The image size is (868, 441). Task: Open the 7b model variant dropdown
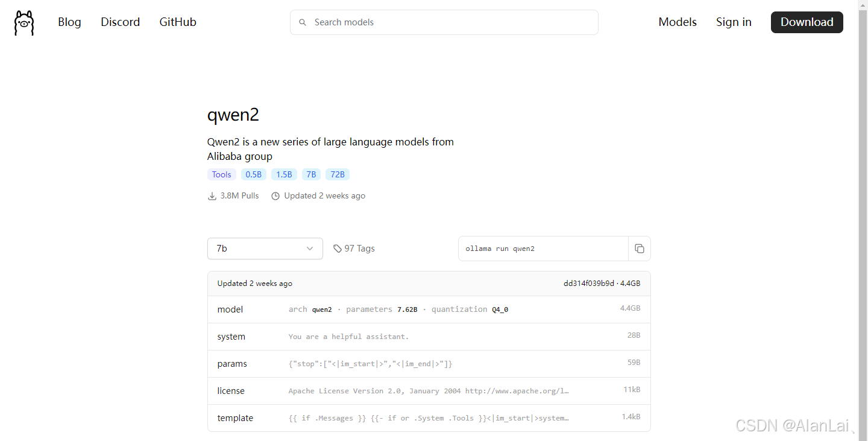(x=265, y=248)
